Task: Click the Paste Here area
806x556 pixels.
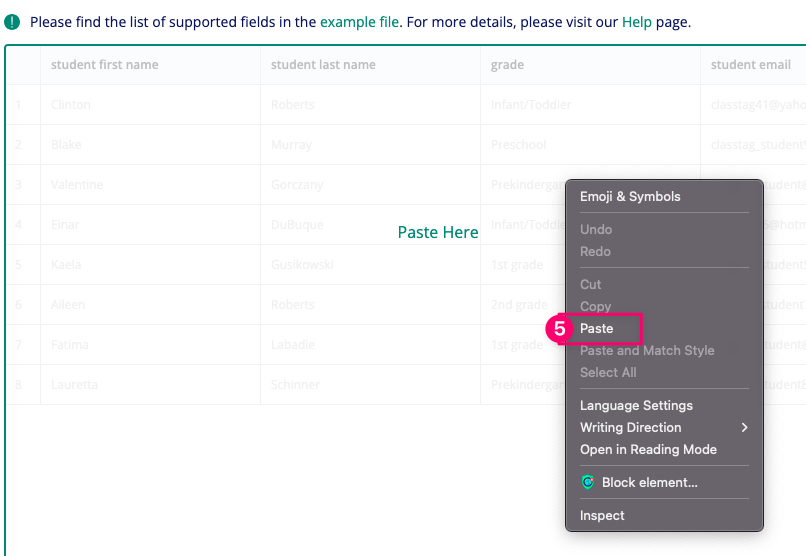Action: pyautogui.click(x=438, y=233)
